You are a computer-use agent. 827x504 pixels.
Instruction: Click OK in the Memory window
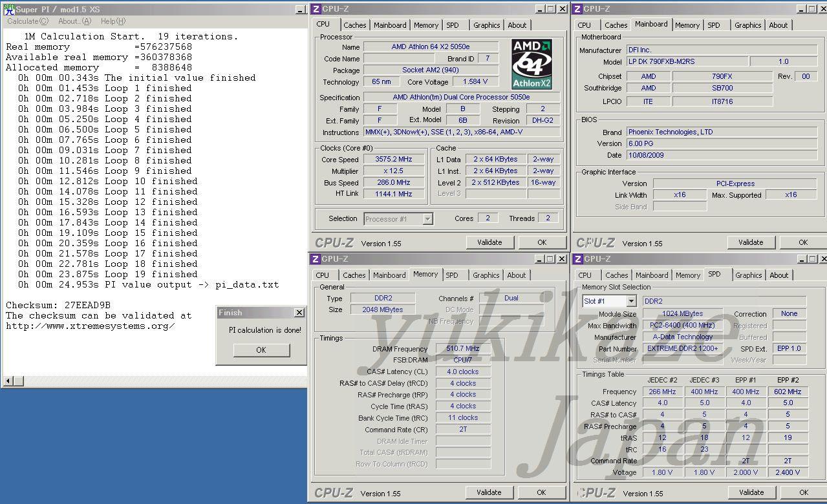[541, 492]
